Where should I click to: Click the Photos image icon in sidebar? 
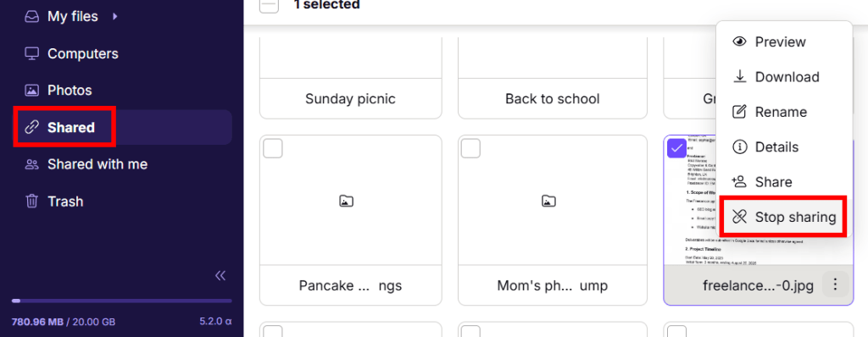[x=31, y=91]
